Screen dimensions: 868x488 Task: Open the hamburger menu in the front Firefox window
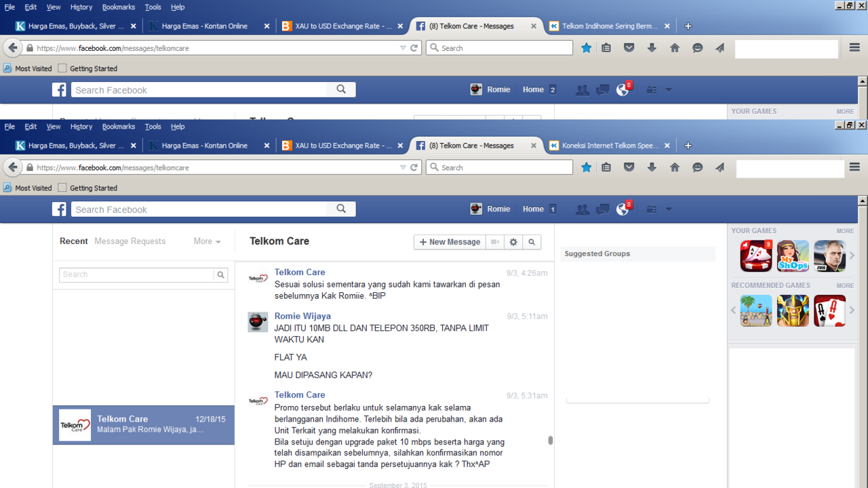(854, 167)
